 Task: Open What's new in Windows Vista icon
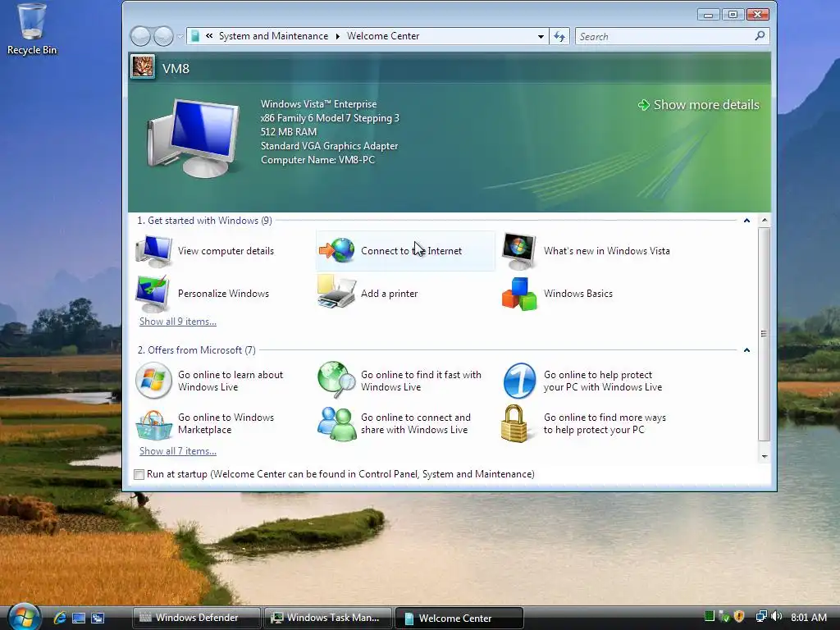click(519, 251)
